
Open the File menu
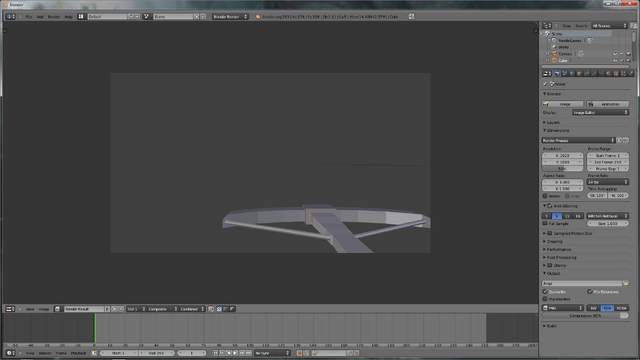click(x=29, y=17)
